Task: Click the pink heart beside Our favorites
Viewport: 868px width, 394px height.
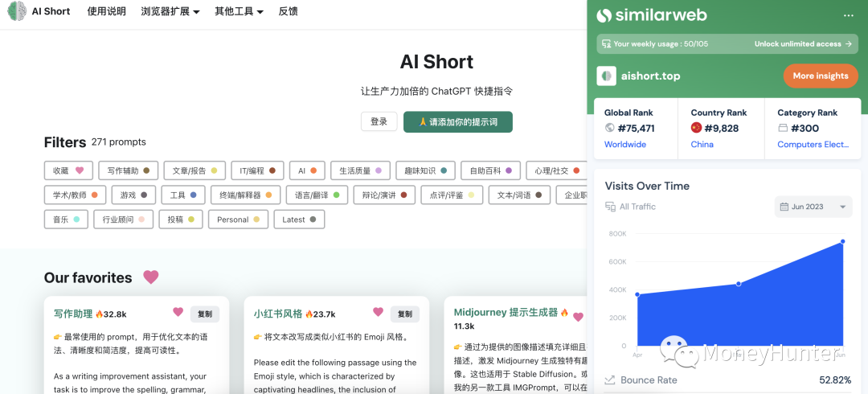Action: click(x=151, y=277)
